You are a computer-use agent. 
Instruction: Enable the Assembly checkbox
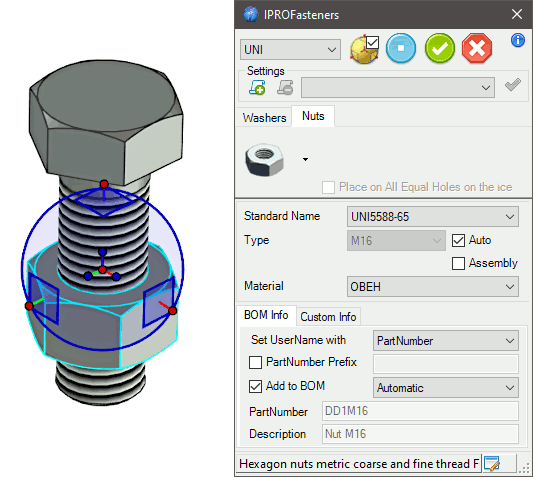tap(458, 263)
